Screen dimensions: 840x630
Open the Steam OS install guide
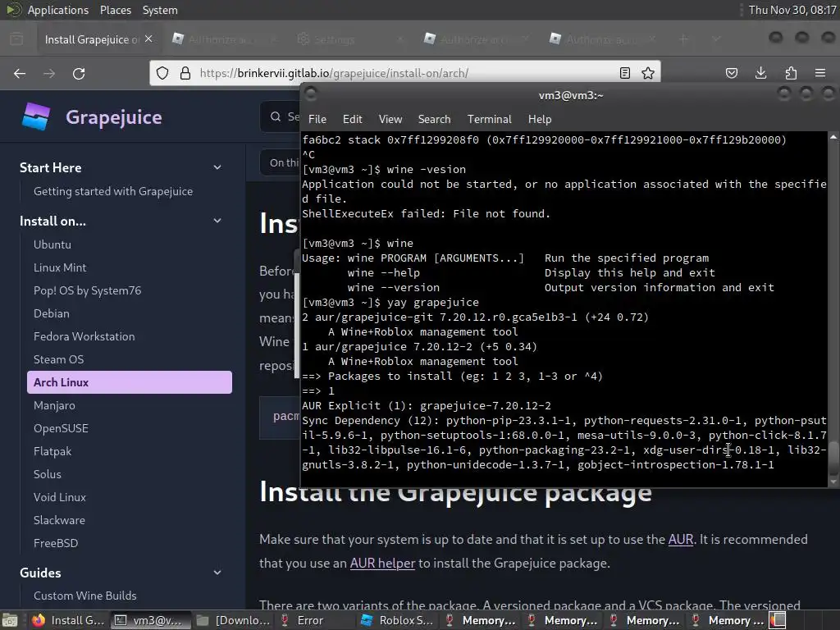[x=59, y=359]
